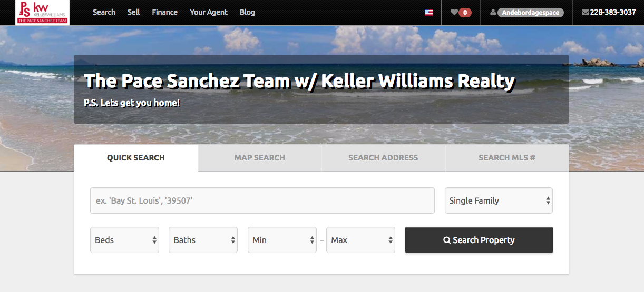Viewport: 644px width, 292px height.
Task: Expand the Beds dropdown
Action: (124, 240)
